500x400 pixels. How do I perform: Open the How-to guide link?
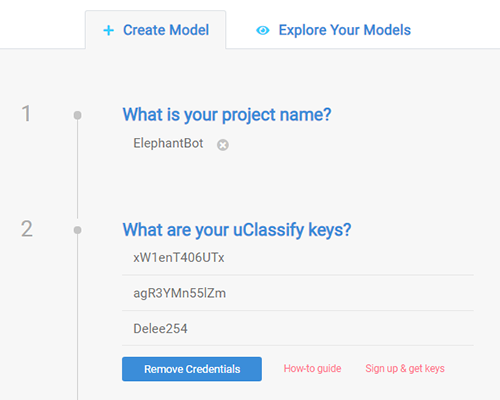click(x=312, y=368)
